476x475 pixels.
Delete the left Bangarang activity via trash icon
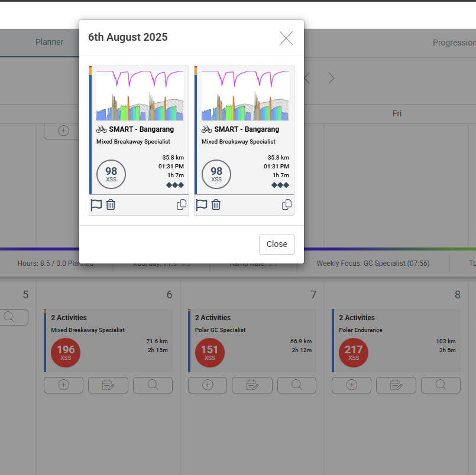[x=111, y=204]
